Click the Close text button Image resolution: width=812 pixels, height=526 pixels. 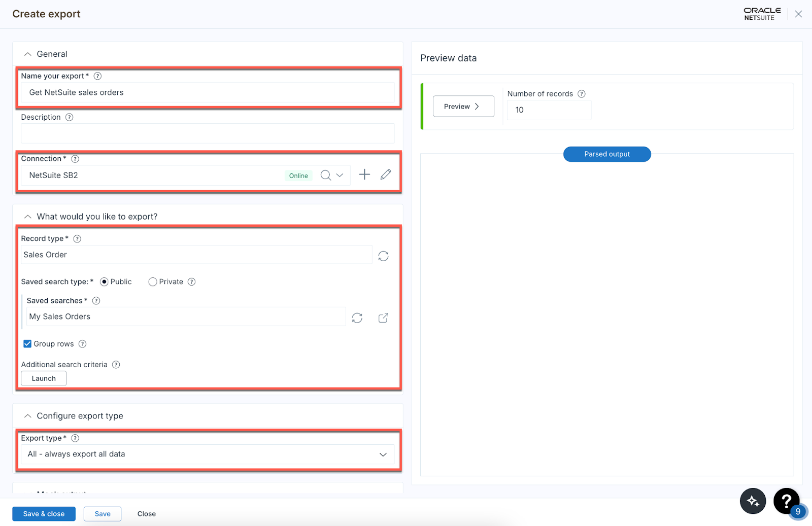(147, 514)
